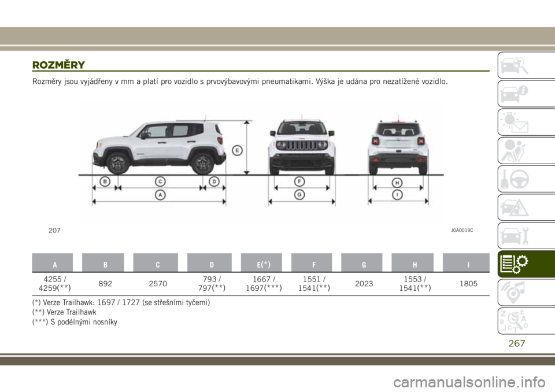Open the multimedia music note icon
The height and width of the screenshot is (392, 555).
[526, 293]
